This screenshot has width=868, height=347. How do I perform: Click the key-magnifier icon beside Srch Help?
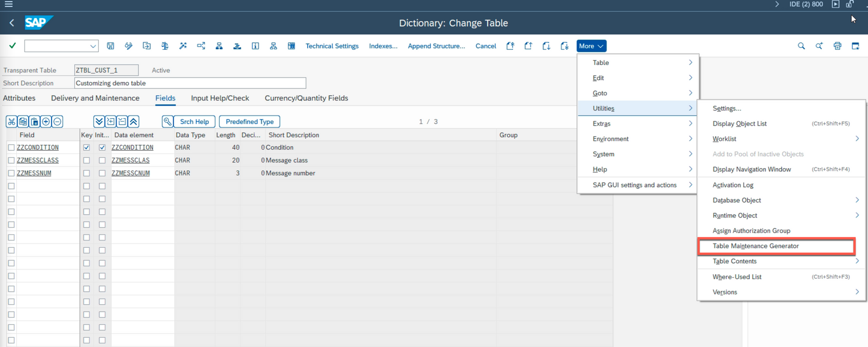point(168,121)
